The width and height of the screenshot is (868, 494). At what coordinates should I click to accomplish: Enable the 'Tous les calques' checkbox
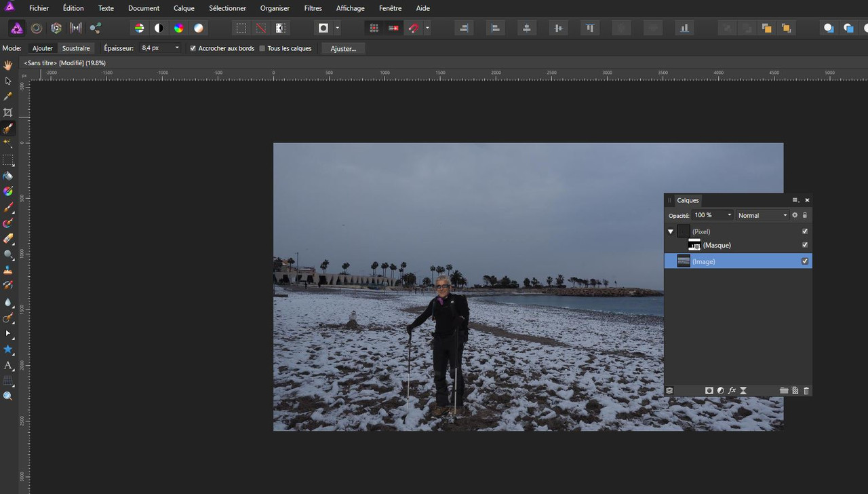click(262, 48)
